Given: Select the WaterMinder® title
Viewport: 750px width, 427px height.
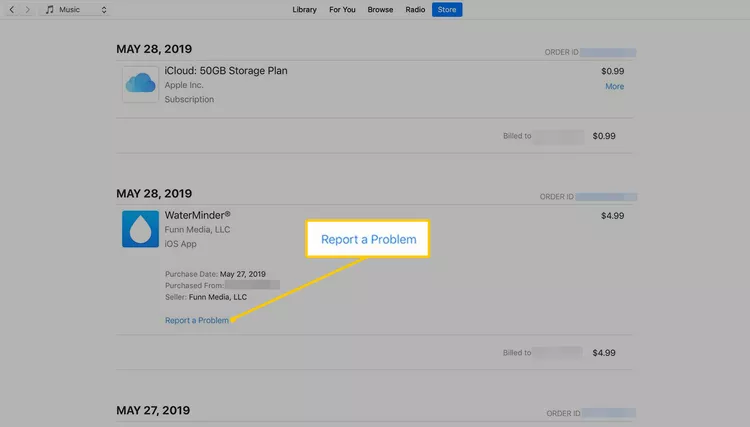Looking at the screenshot, I should point(198,215).
